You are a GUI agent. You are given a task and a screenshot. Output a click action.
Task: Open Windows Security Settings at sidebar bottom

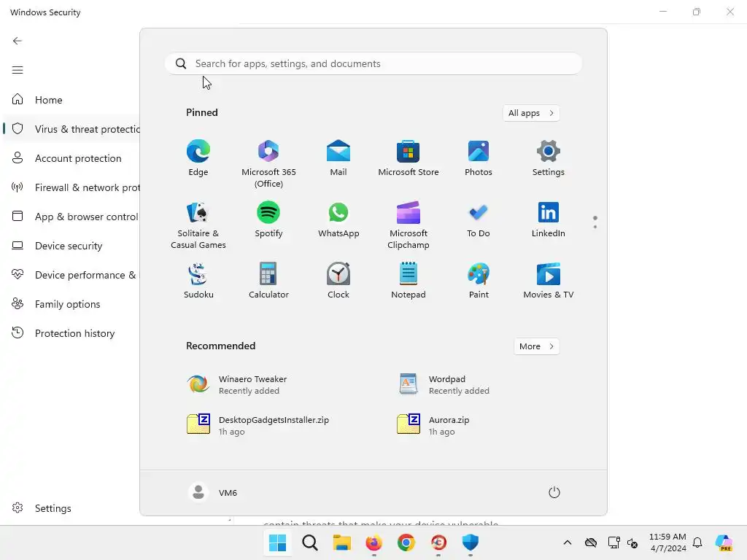coord(71,508)
